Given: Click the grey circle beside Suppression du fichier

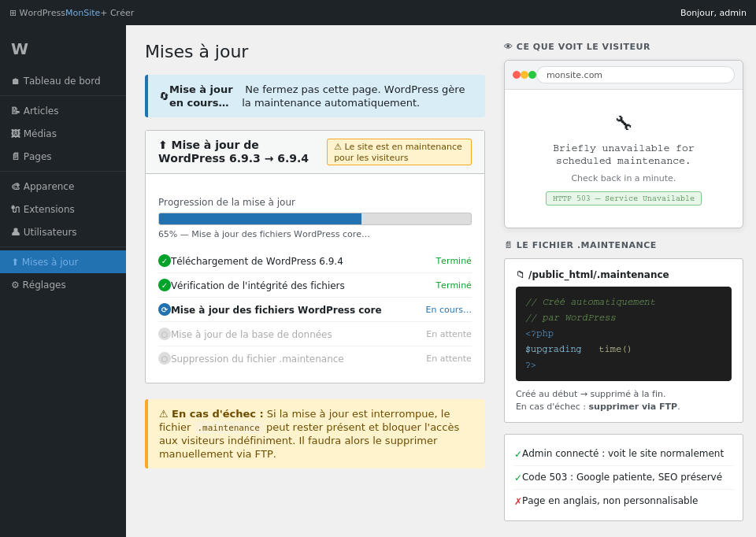Looking at the screenshot, I should (x=165, y=358).
